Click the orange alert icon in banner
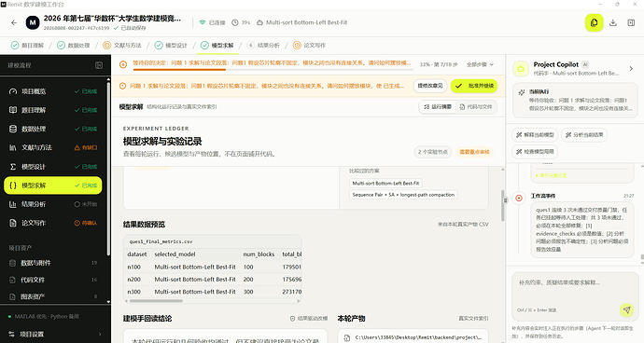The height and width of the screenshot is (343, 644). tap(122, 86)
